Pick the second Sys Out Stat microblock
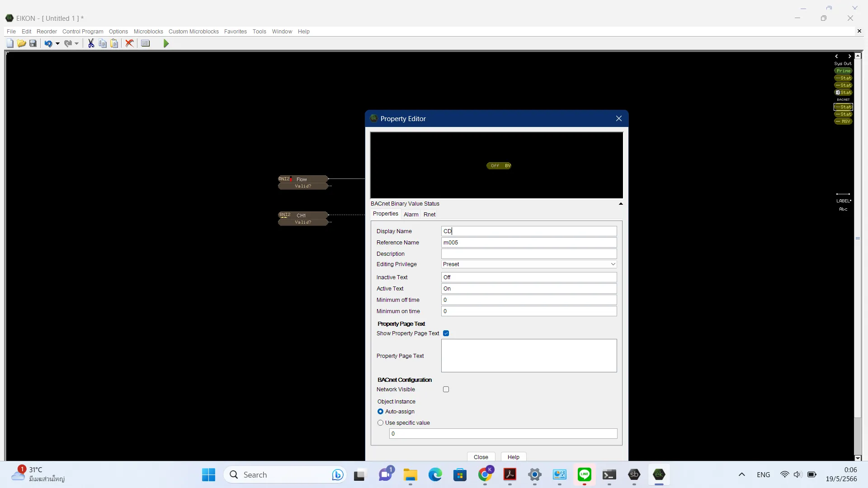 coord(843,85)
